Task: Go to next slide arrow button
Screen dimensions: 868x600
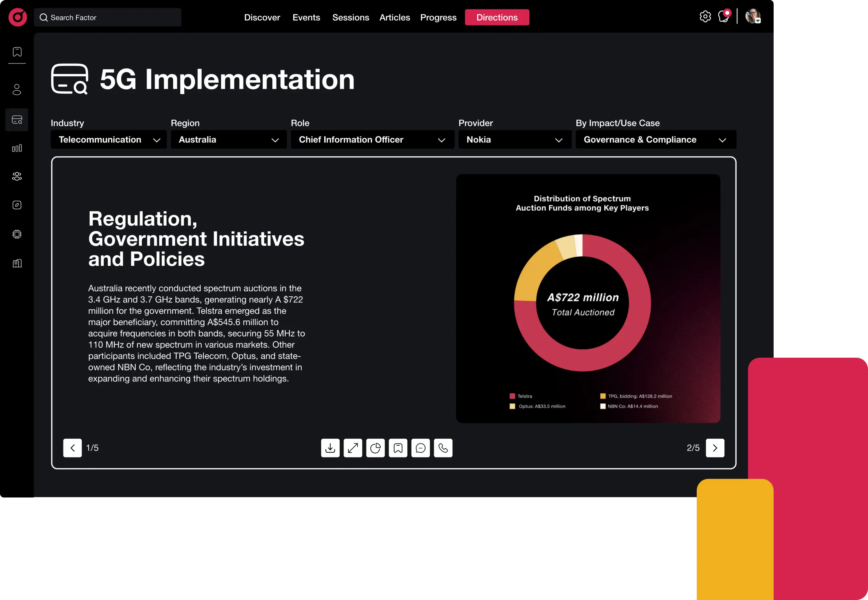Action: pyautogui.click(x=715, y=448)
